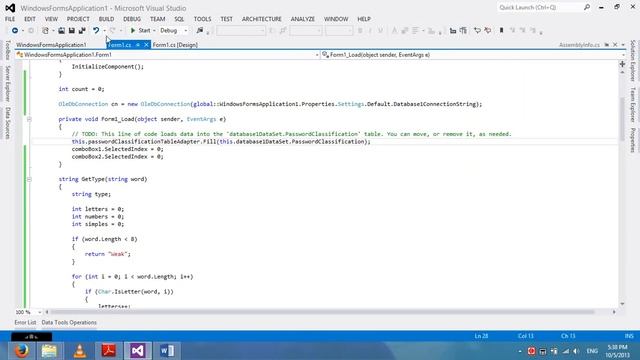Click the decrease line indent icon
This screenshot has height=360, width=640.
(x=453, y=31)
